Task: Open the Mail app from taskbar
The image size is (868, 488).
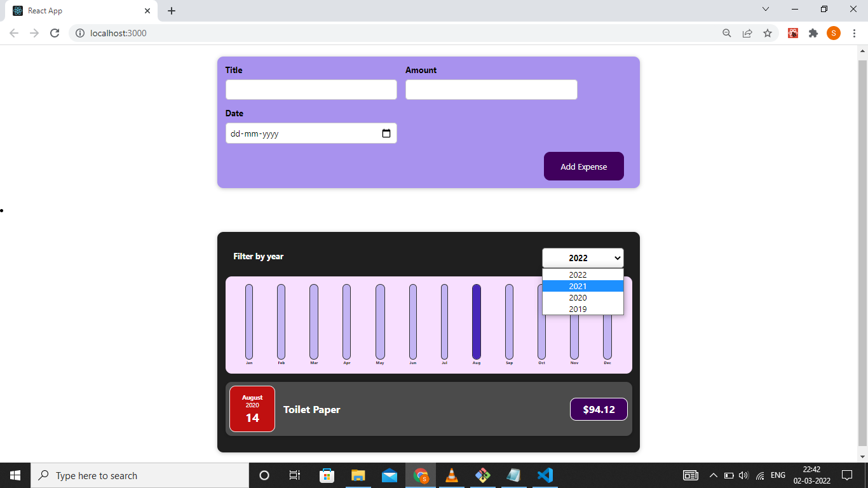Action: 390,475
